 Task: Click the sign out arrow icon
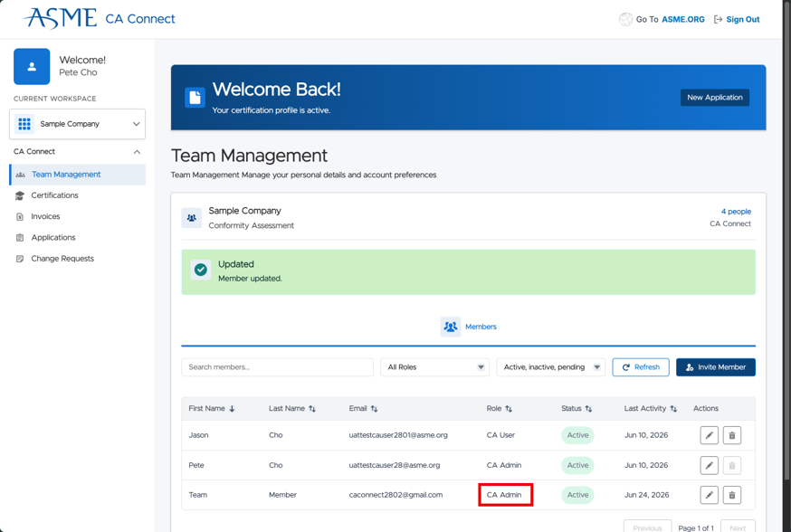pyautogui.click(x=718, y=19)
